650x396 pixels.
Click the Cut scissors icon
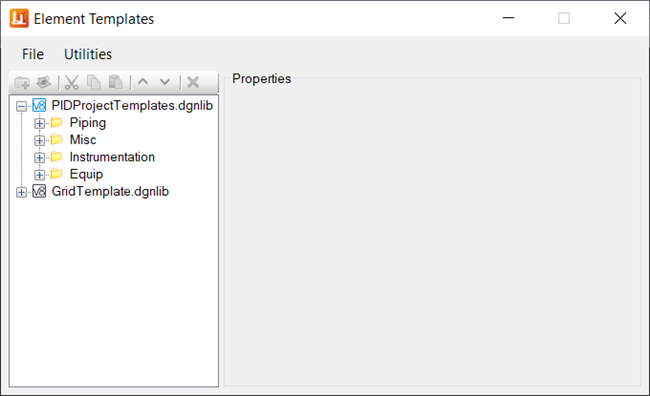pos(72,83)
